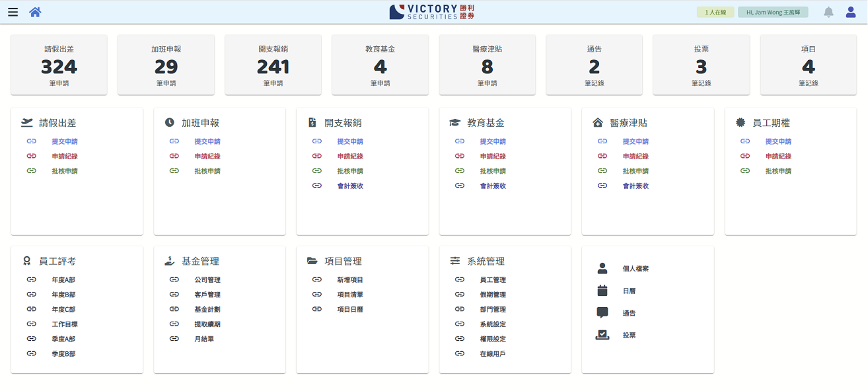The height and width of the screenshot is (389, 868).
Task: Open the 開支報銷 summary card showing 241
Action: [273, 65]
